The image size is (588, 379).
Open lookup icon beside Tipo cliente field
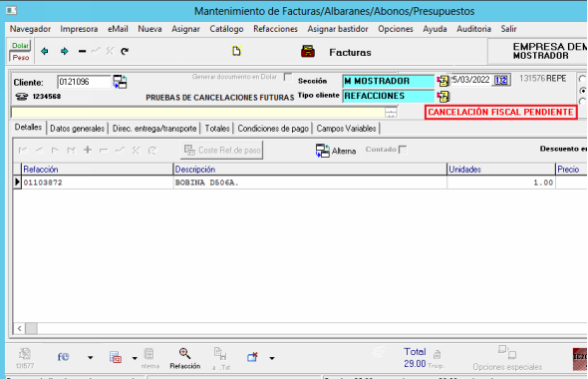point(442,97)
